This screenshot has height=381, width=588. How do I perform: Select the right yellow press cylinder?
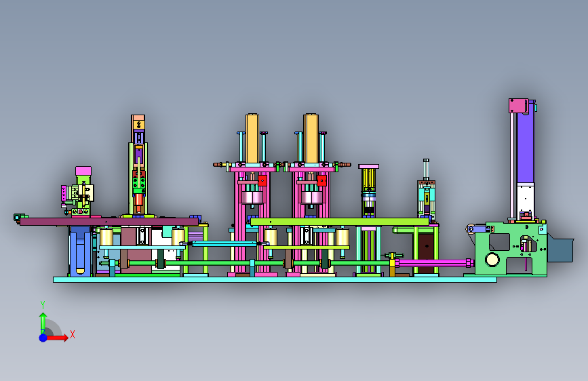(311, 138)
